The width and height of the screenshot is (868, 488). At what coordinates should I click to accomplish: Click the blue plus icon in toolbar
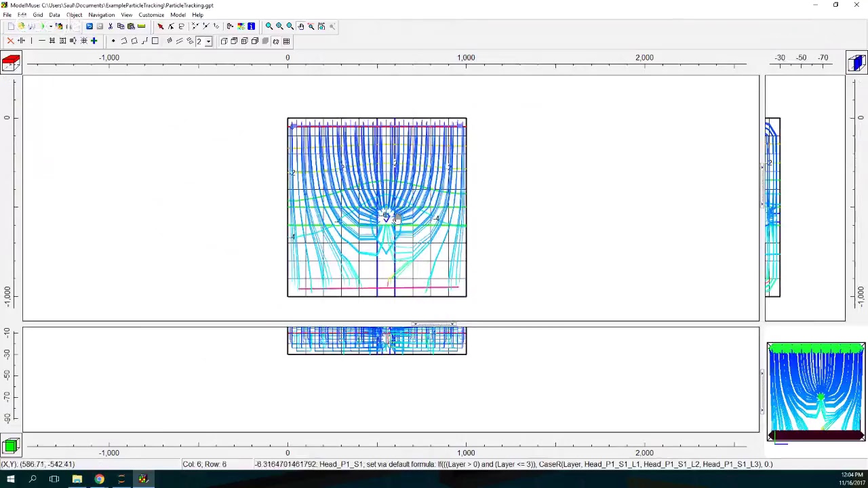point(94,41)
